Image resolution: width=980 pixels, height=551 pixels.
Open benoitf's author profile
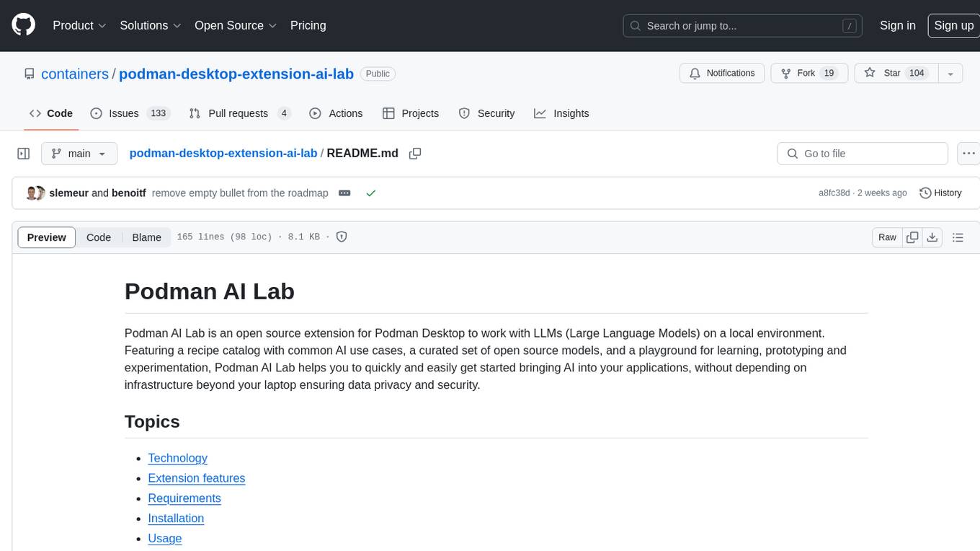tap(129, 193)
